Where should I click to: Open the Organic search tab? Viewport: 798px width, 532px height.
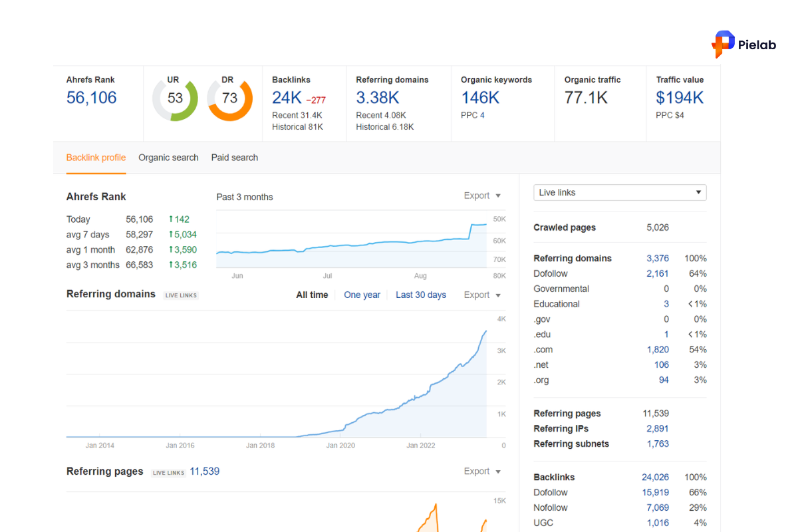tap(168, 158)
